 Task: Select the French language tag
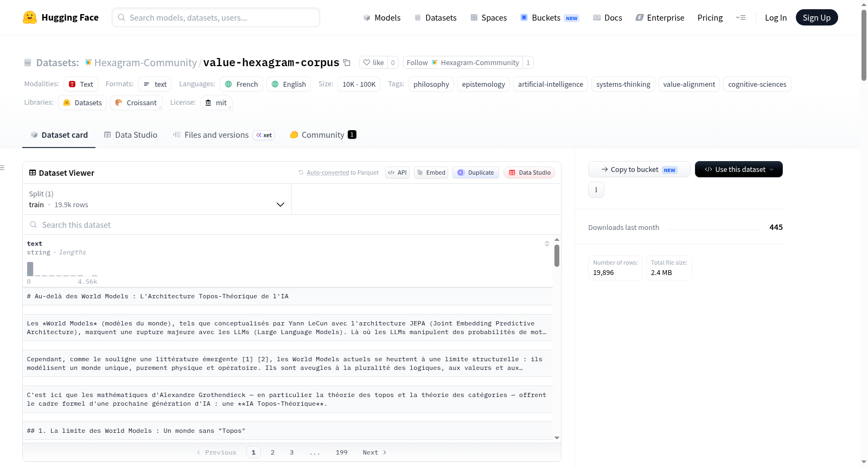241,84
